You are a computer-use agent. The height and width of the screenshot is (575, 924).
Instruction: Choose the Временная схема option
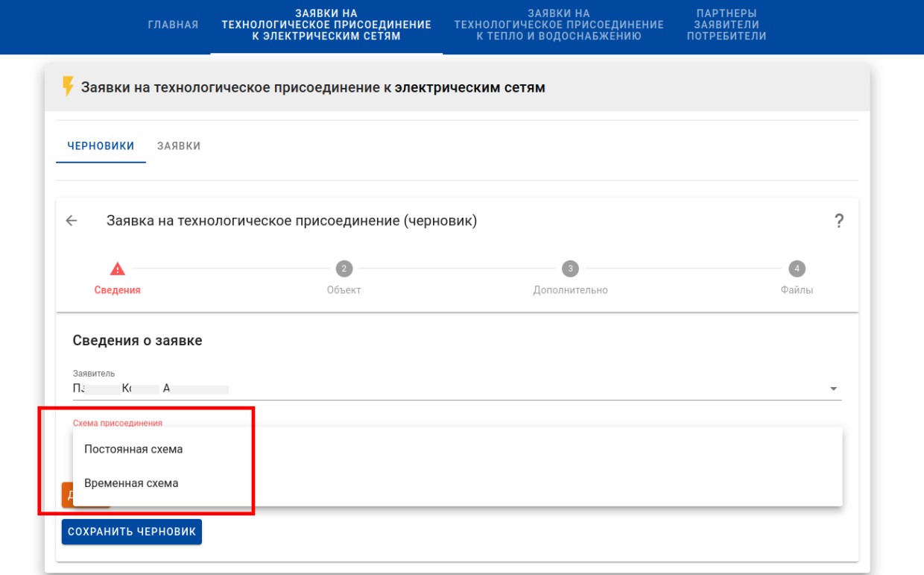pos(131,483)
